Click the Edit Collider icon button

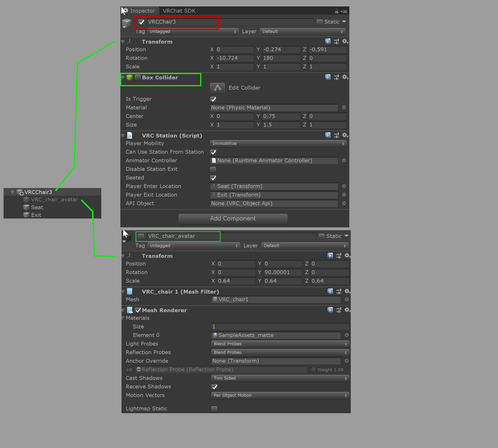pyautogui.click(x=217, y=88)
